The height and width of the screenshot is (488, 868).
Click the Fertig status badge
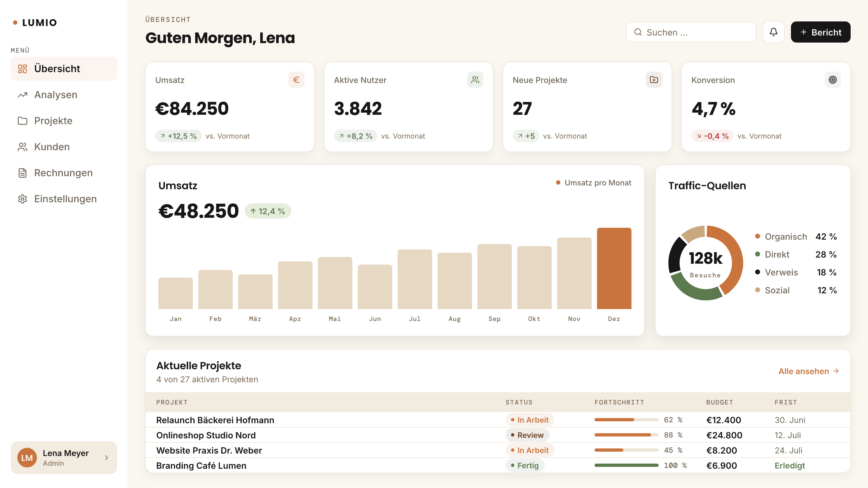(x=525, y=465)
